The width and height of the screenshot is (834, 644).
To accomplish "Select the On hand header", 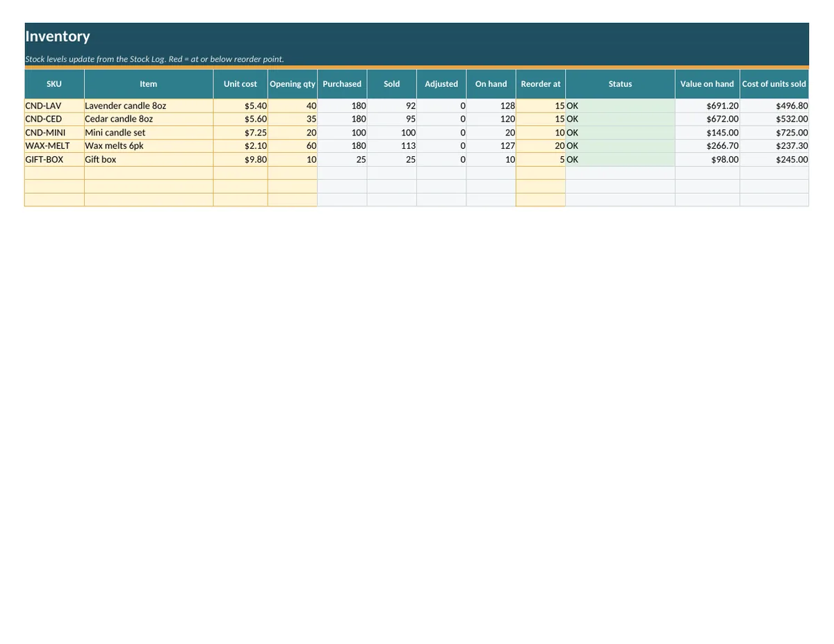I will point(491,84).
